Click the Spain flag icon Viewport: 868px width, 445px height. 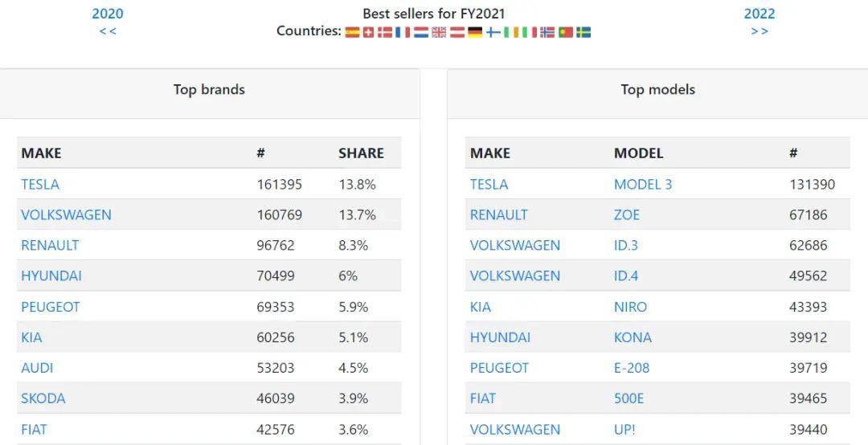point(352,32)
